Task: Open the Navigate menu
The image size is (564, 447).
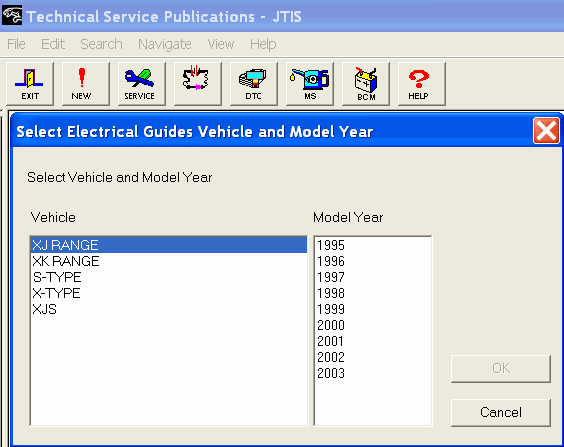Action: coord(165,44)
